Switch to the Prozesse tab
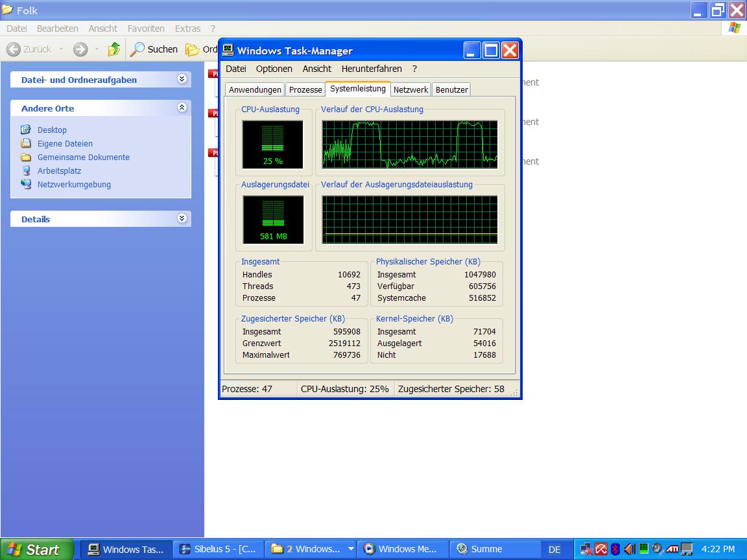Image resolution: width=747 pixels, height=560 pixels. click(x=305, y=89)
